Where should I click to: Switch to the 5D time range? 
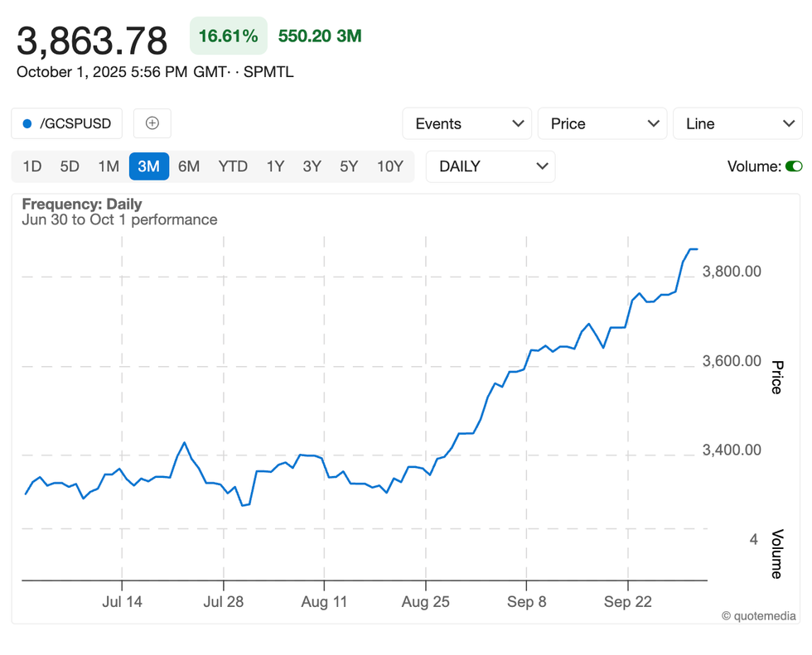70,166
